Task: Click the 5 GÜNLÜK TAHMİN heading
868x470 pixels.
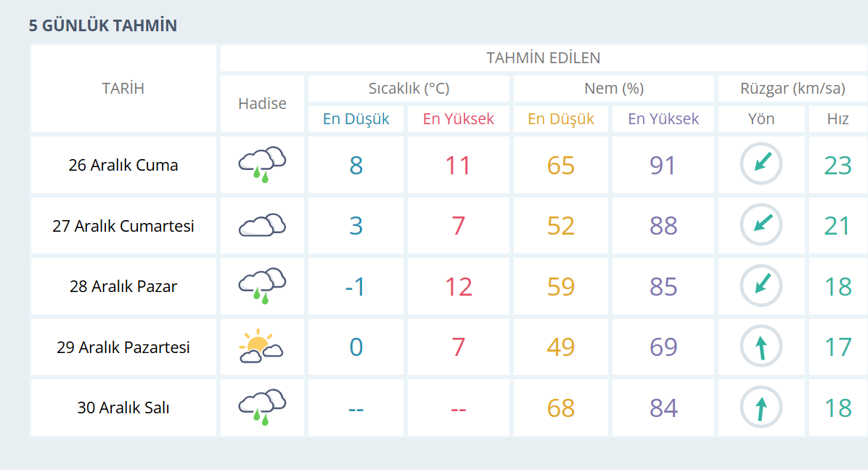Action: click(103, 25)
